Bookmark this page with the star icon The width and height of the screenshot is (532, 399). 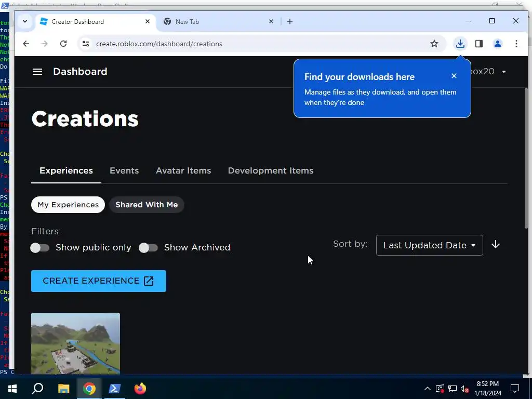click(x=434, y=44)
